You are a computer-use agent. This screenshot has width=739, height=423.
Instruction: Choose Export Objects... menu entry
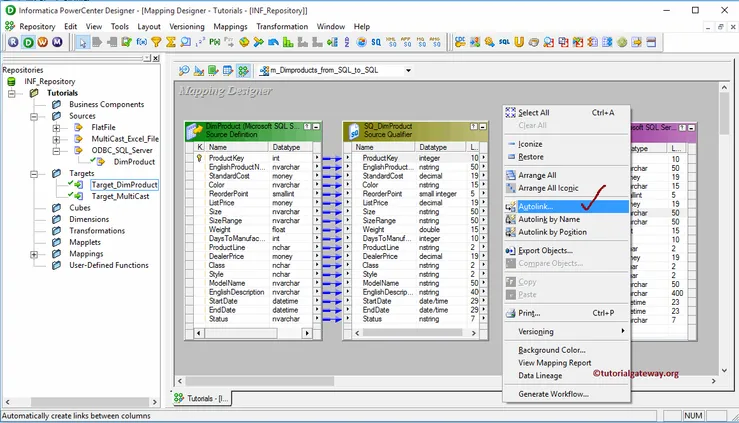click(x=567, y=251)
